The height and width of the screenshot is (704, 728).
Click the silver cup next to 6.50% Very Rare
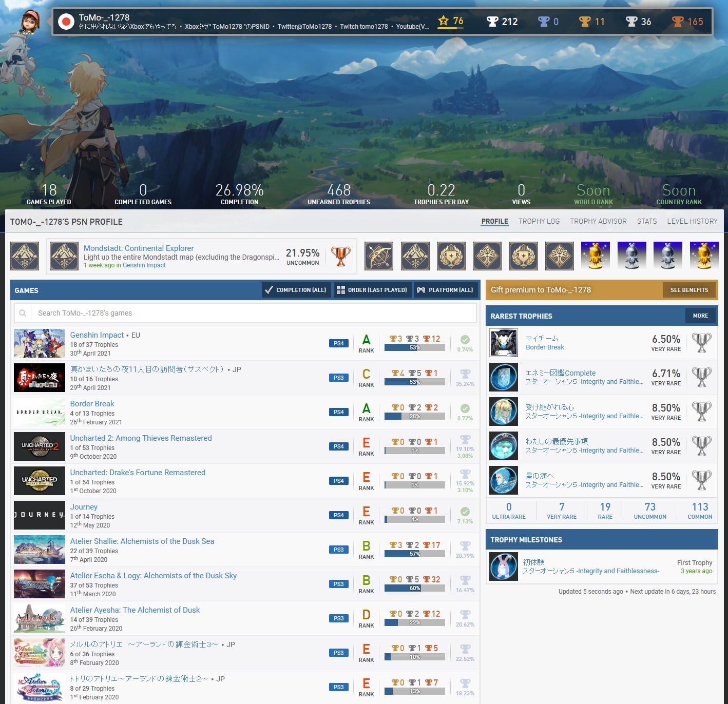tap(701, 343)
